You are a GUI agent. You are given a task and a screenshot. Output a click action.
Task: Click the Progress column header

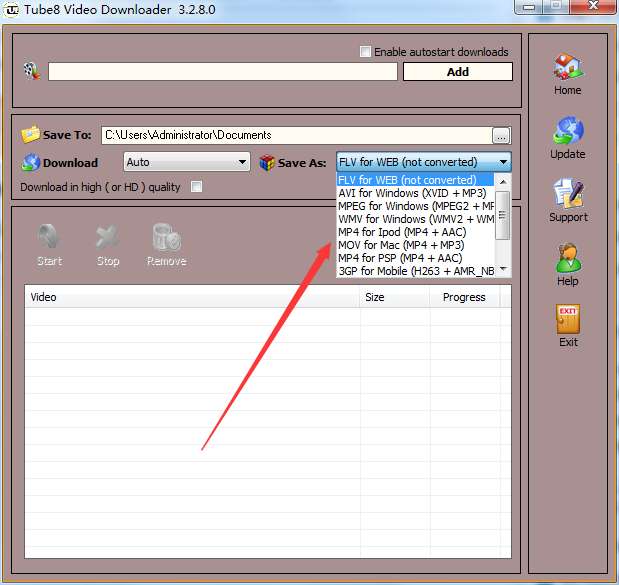click(x=465, y=297)
